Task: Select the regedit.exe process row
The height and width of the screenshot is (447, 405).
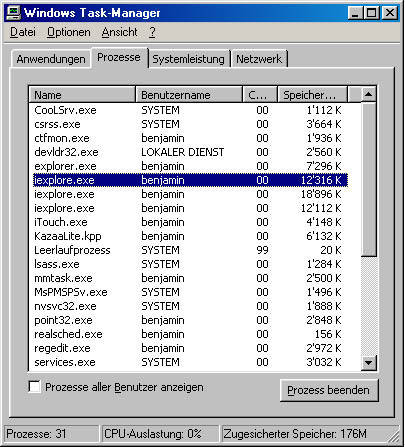Action: (188, 348)
